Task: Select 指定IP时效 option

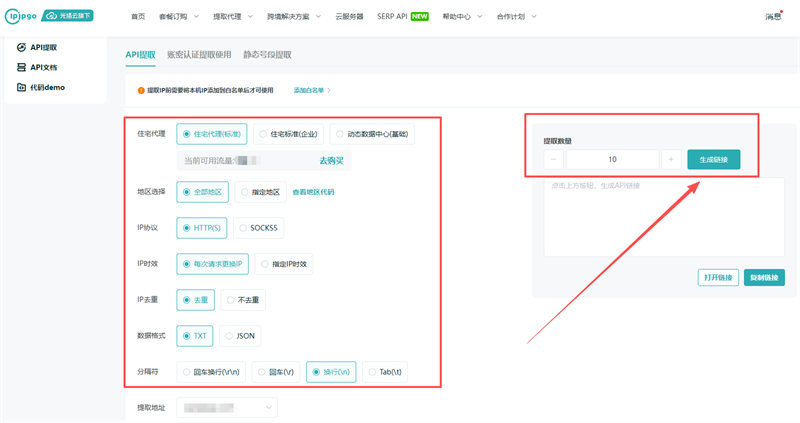Action: point(284,264)
